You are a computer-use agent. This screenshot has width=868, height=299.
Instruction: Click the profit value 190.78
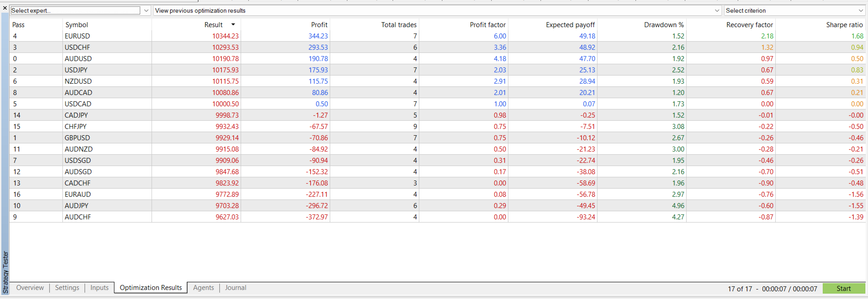click(318, 59)
